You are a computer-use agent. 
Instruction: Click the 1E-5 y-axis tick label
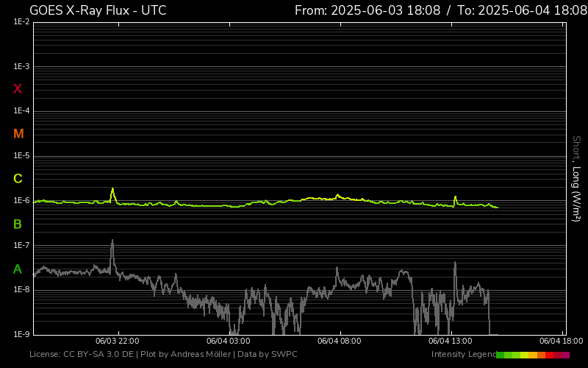coord(21,156)
